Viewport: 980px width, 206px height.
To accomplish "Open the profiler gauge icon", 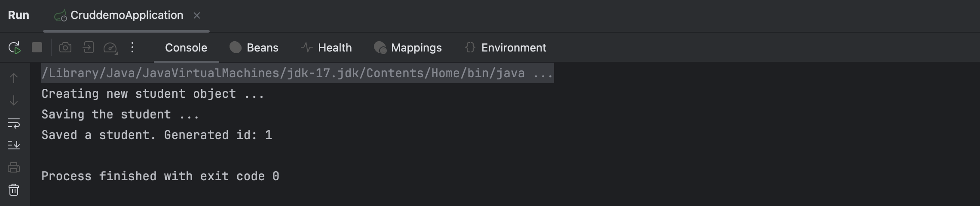I will pyautogui.click(x=110, y=48).
